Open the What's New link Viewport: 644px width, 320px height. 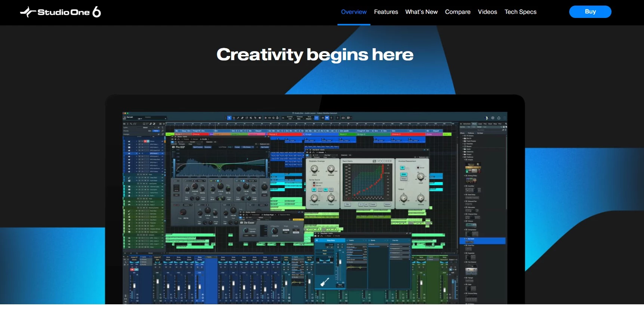[421, 12]
